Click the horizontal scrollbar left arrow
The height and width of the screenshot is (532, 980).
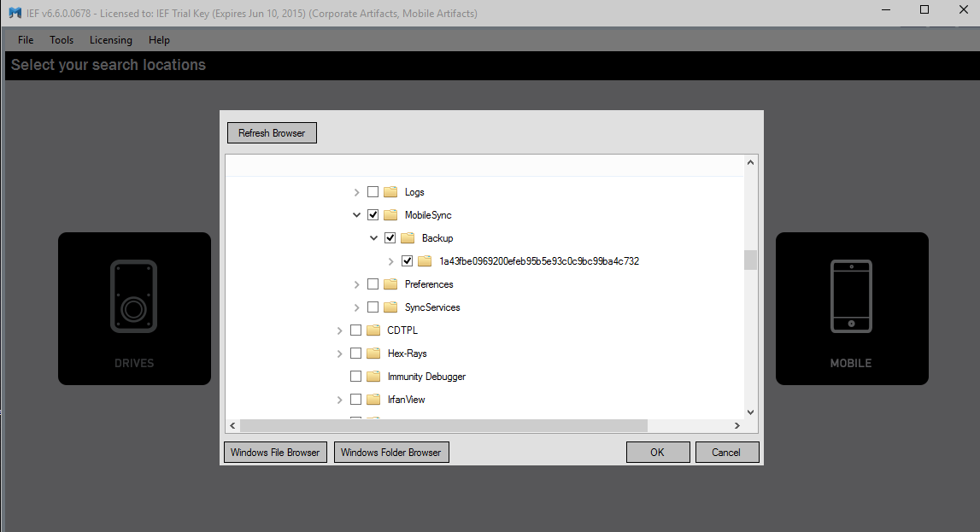(232, 426)
